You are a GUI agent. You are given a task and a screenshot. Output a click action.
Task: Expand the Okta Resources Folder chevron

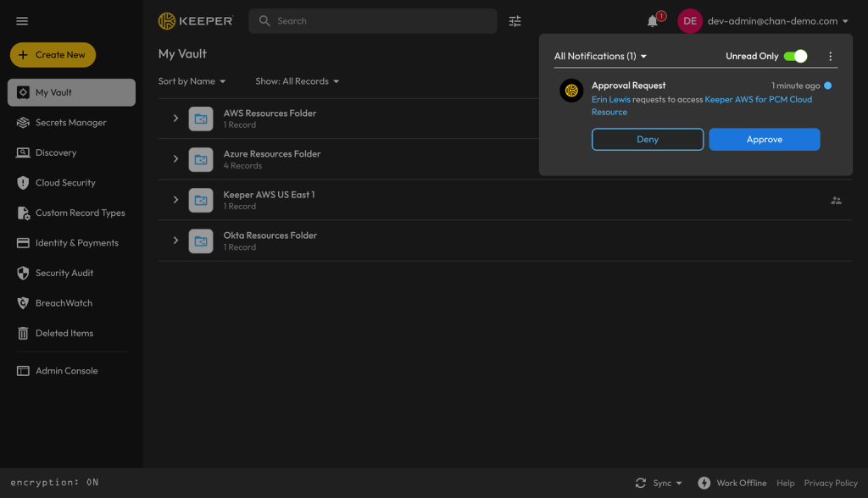(x=175, y=241)
